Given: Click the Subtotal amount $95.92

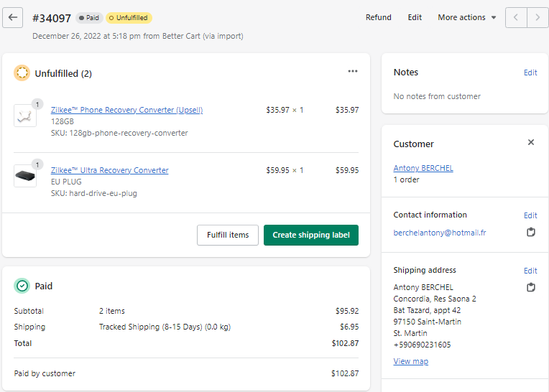Looking at the screenshot, I should [x=347, y=311].
